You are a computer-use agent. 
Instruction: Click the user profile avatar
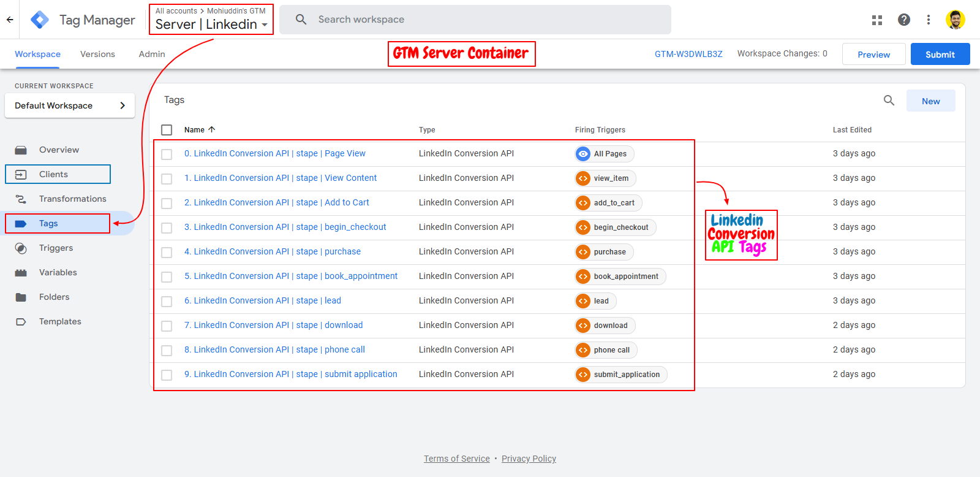coord(955,20)
